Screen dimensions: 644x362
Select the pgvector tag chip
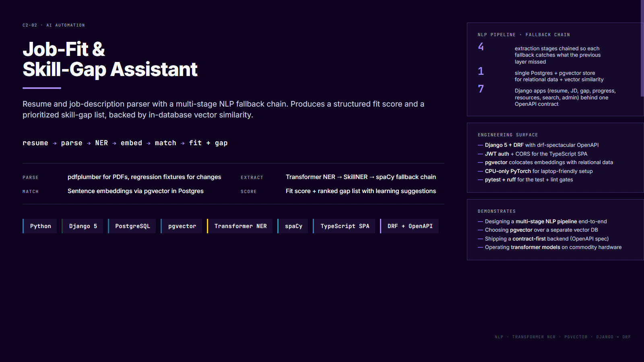click(182, 226)
